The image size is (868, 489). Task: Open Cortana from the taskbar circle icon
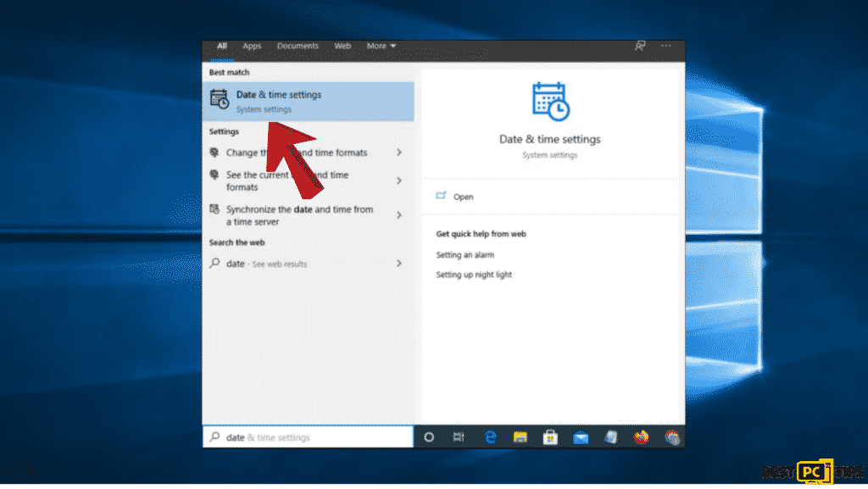coord(429,437)
